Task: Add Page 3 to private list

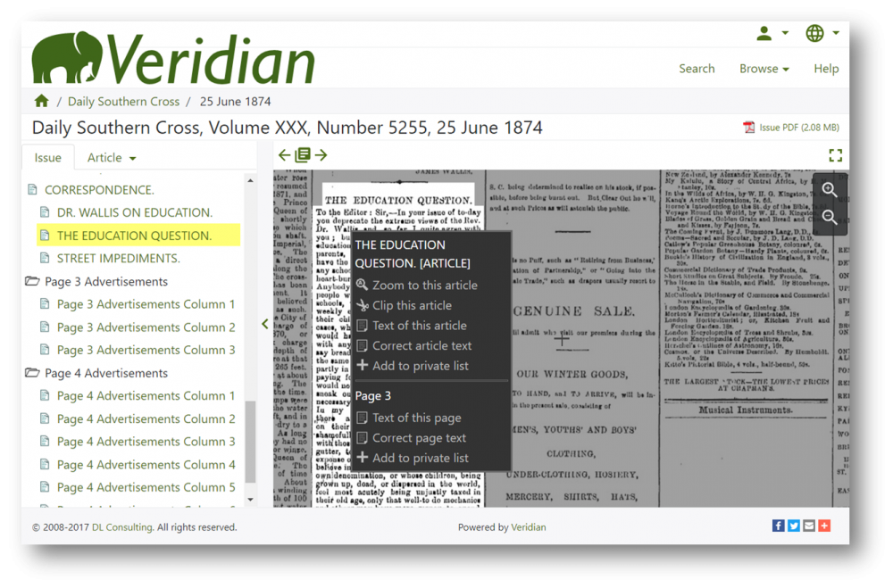Action: [x=413, y=459]
